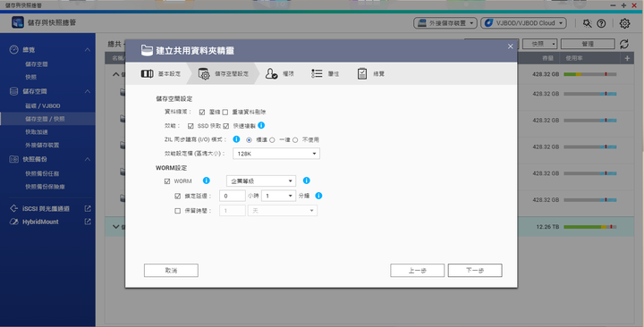Go to 屬性 wizard step
Viewport: 644px width, 327px height.
pyautogui.click(x=325, y=74)
